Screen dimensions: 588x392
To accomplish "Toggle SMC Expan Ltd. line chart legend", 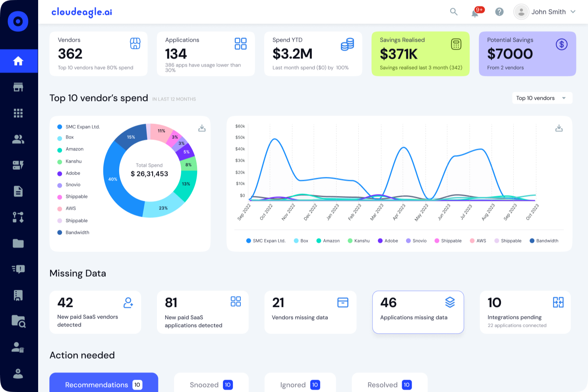I will tap(266, 241).
